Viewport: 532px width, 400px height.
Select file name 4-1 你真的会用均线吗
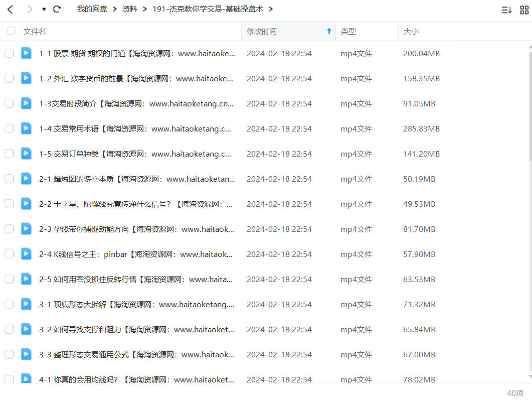[137, 379]
